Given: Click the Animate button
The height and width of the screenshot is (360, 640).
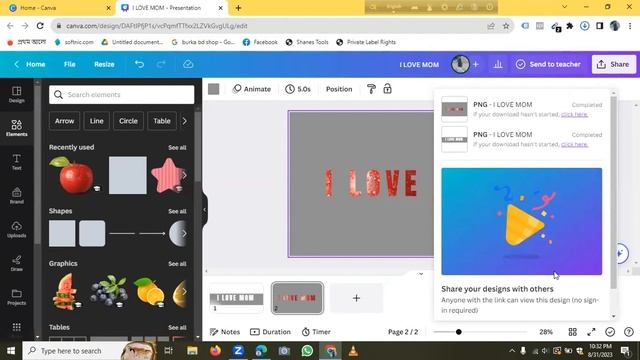Looking at the screenshot, I should (252, 89).
